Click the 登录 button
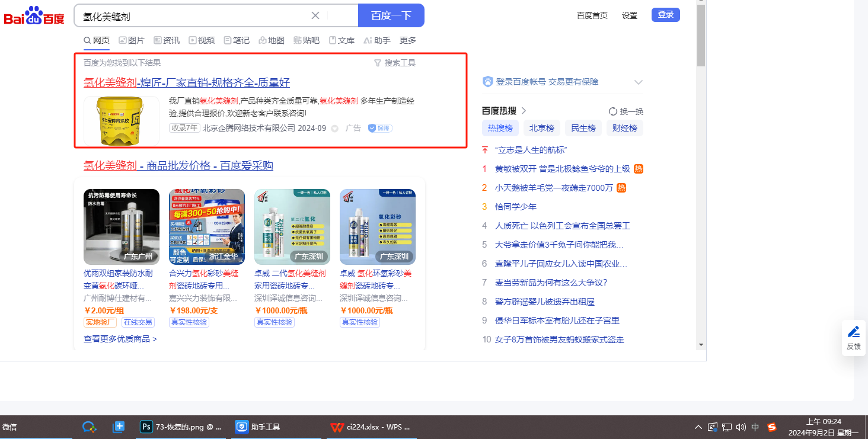 pyautogui.click(x=666, y=15)
